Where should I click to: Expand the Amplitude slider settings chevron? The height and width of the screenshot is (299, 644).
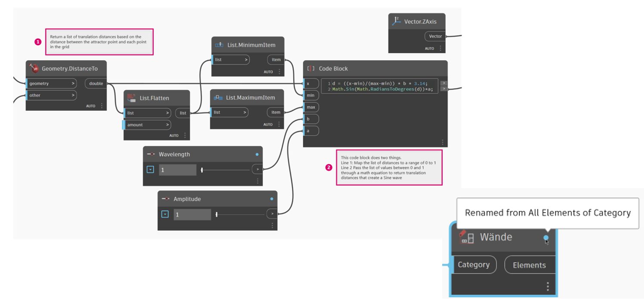(x=165, y=214)
